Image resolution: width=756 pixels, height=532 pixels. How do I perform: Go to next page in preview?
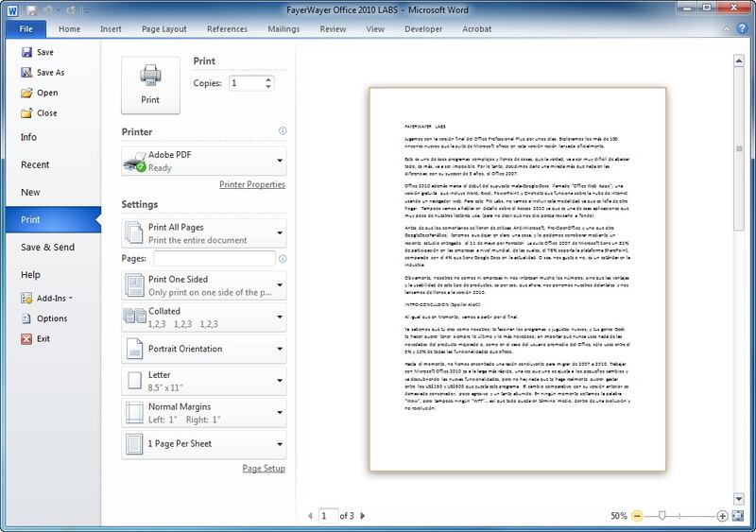363,516
